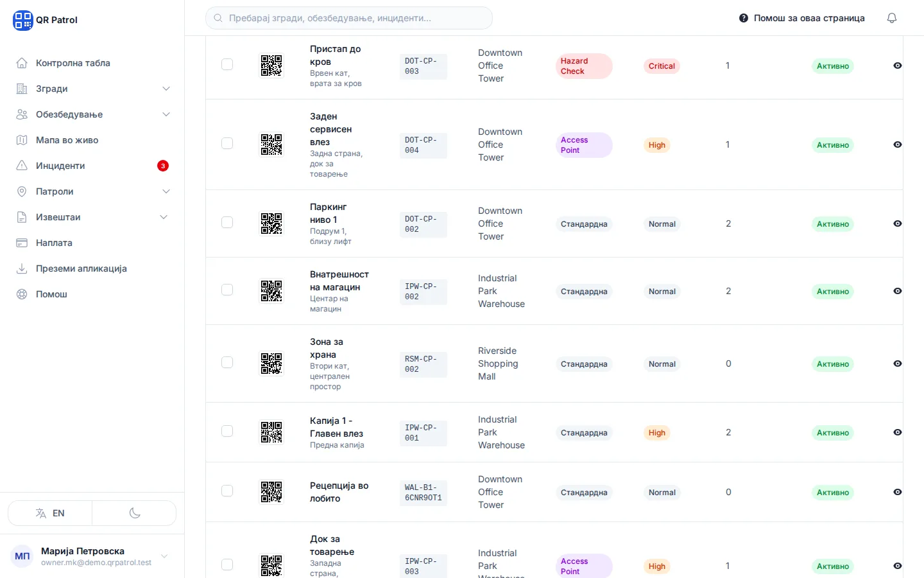Screen dimensions: 924x578
Task: Click the QR code icon for Зона за храна
Action: (271, 363)
